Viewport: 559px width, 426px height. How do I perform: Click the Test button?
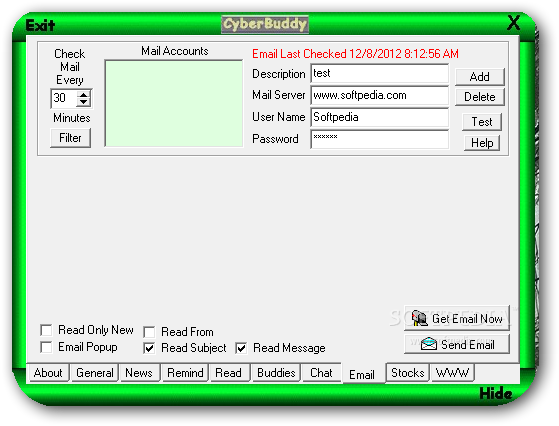pyautogui.click(x=482, y=122)
